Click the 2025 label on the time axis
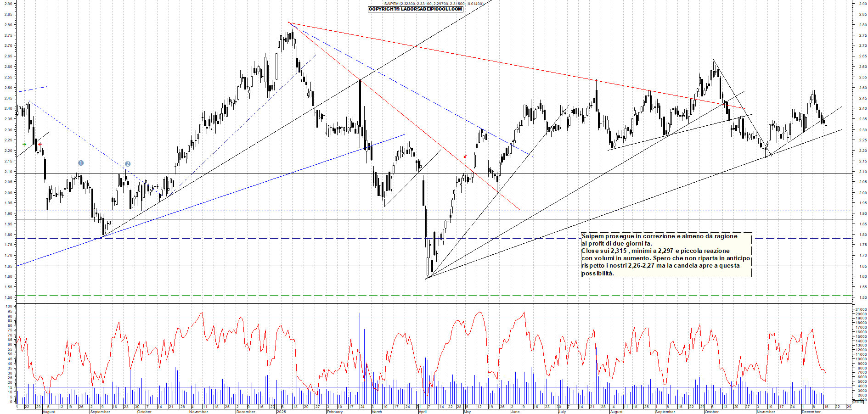 coord(281,412)
